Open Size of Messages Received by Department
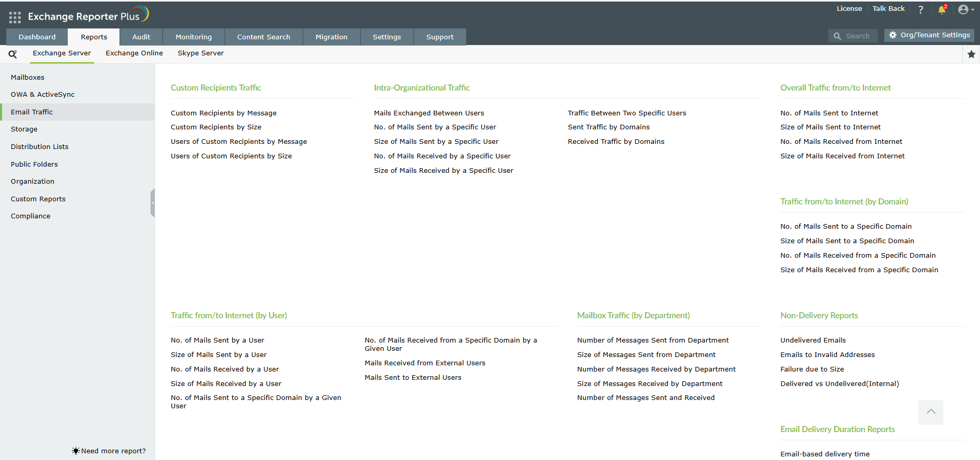This screenshot has width=980, height=460. (650, 384)
